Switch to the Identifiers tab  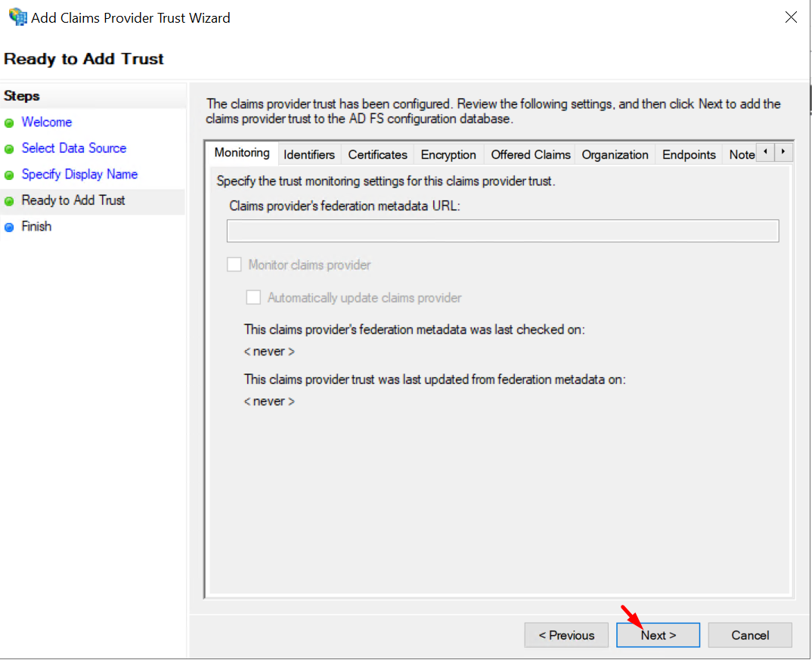[309, 154]
